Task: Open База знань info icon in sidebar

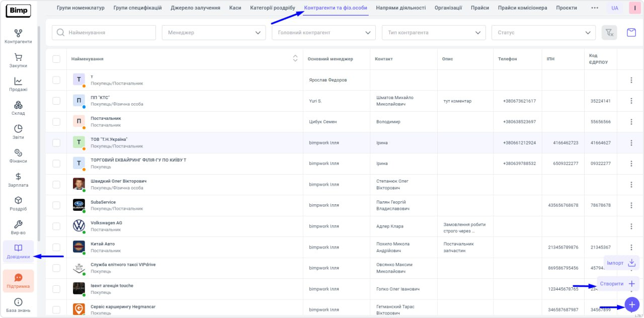Action: tap(18, 305)
